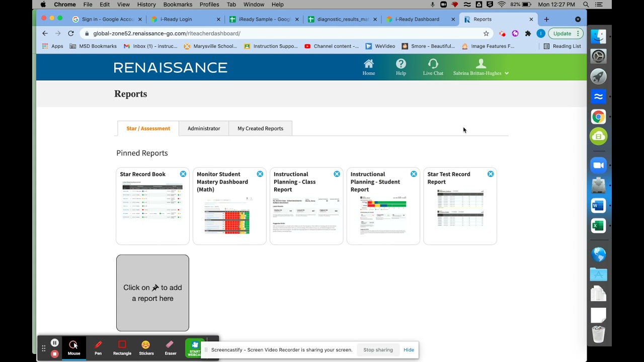The image size is (644, 362).
Task: Unpin Instructional Planning - Student Report
Action: click(x=414, y=174)
